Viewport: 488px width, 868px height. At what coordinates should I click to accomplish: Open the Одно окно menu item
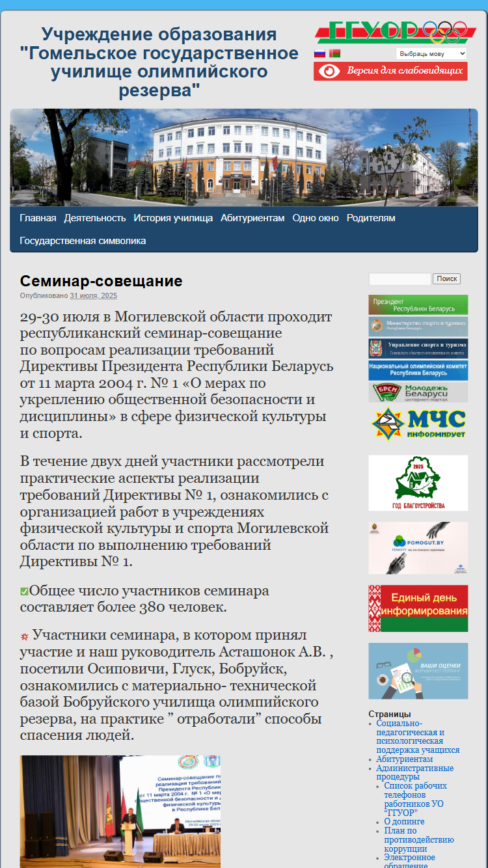[x=316, y=218]
